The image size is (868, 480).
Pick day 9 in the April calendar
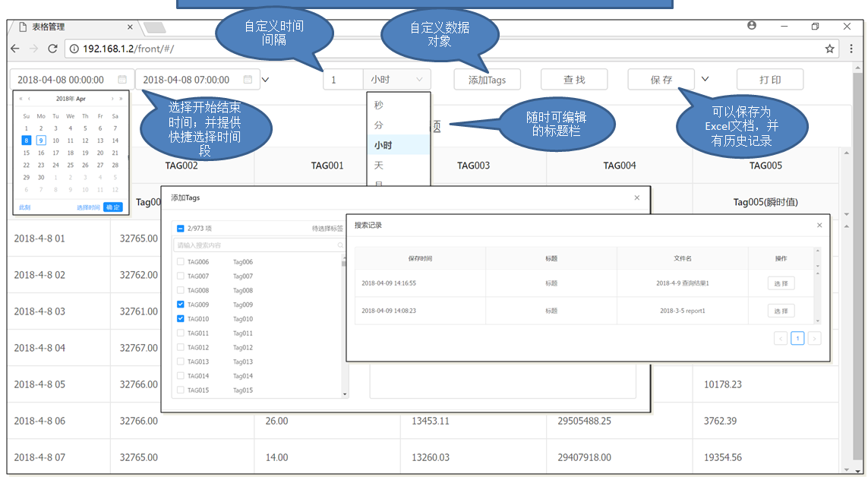click(41, 141)
